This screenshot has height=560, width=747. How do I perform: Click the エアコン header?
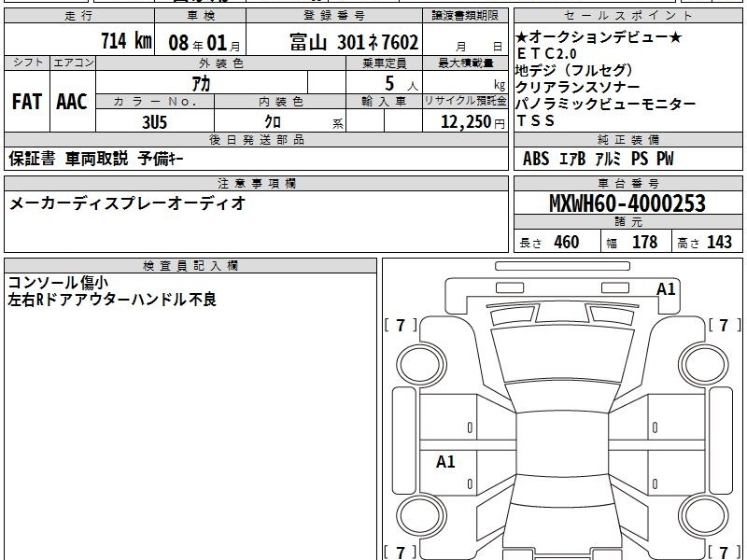click(x=73, y=63)
